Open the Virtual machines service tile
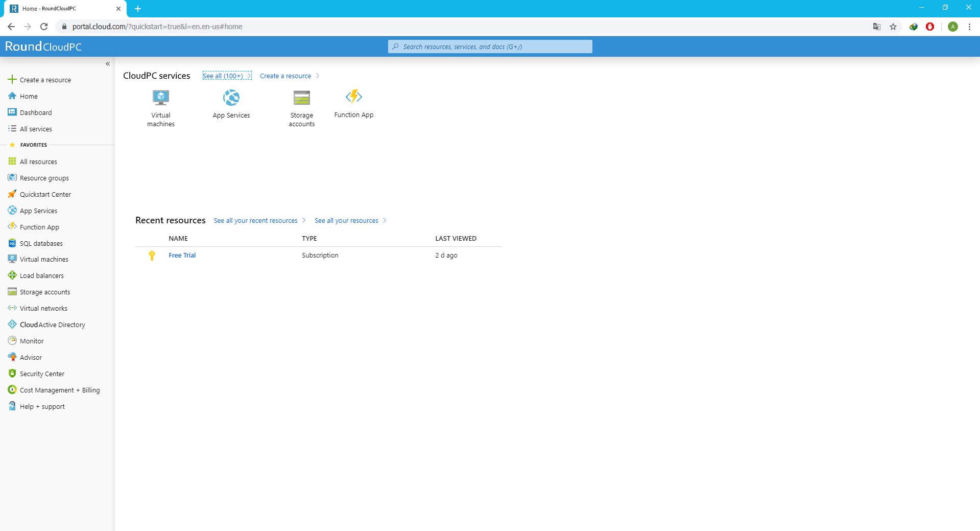This screenshot has width=980, height=531. click(x=161, y=108)
